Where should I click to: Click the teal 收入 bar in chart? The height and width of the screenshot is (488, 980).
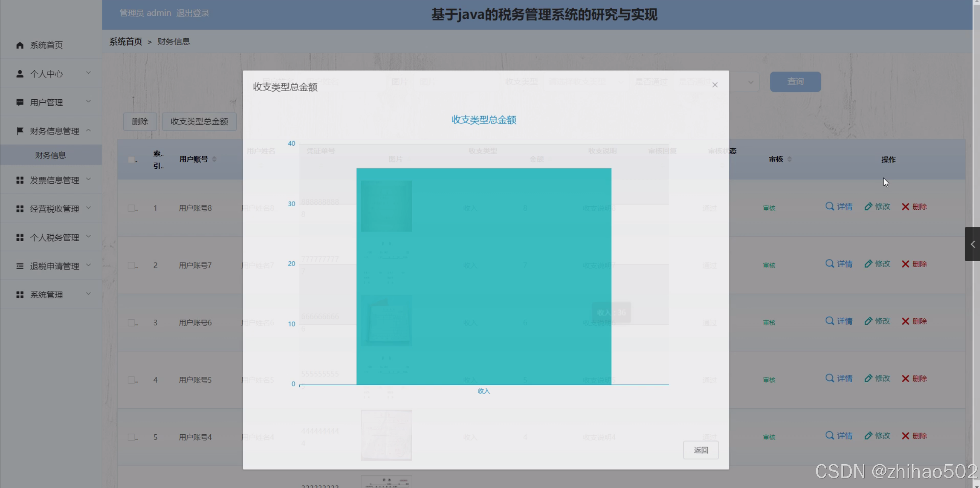(x=483, y=276)
